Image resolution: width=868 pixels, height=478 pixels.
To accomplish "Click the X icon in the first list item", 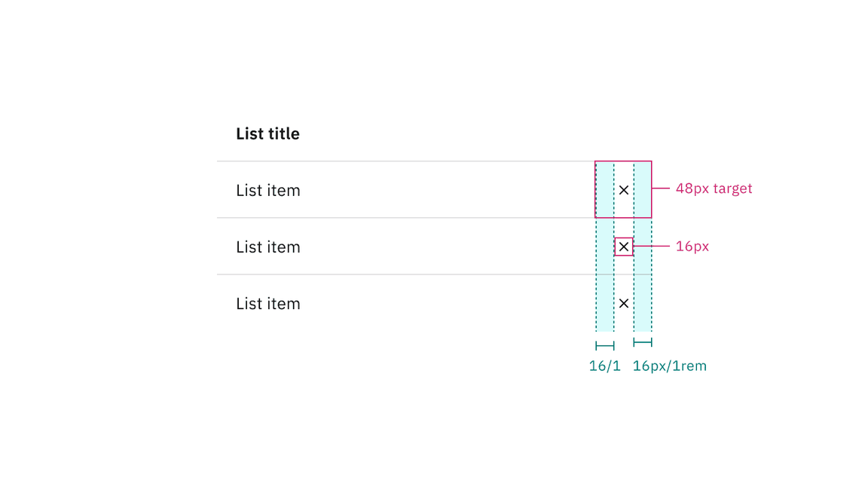I will click(623, 190).
